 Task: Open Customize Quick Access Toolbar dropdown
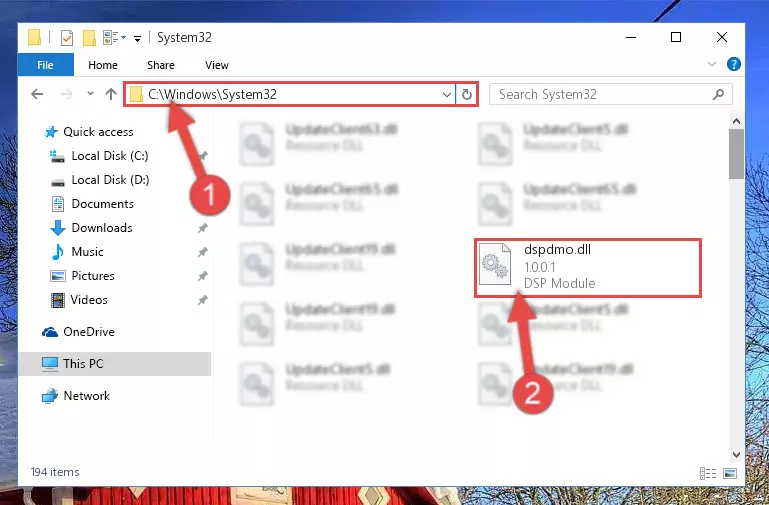point(137,38)
